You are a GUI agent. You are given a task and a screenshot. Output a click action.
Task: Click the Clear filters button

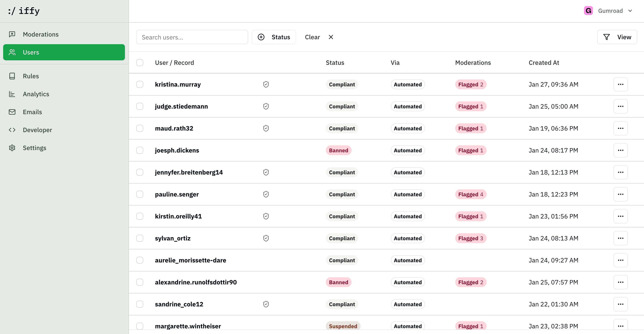(313, 37)
